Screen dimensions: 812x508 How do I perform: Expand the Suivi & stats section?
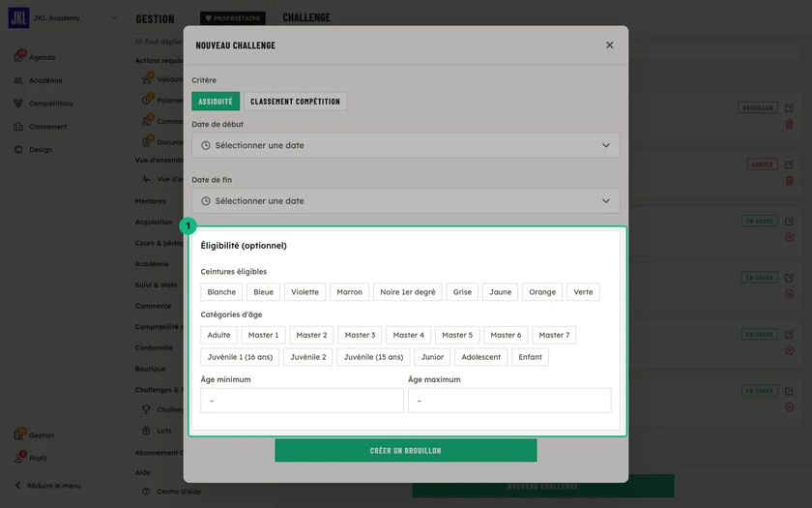coord(156,284)
